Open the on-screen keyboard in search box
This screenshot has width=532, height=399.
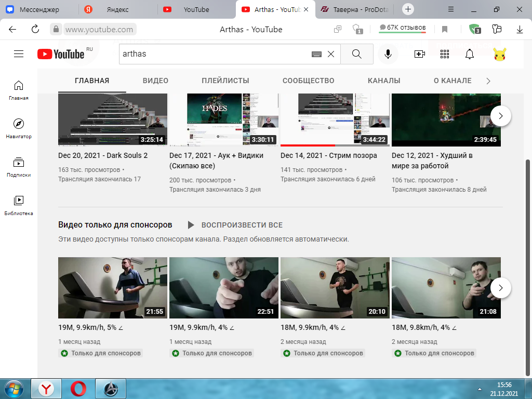[x=316, y=54]
